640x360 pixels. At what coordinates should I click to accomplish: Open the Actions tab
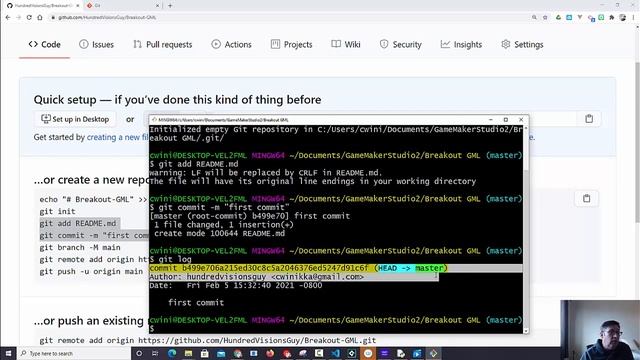pos(231,44)
